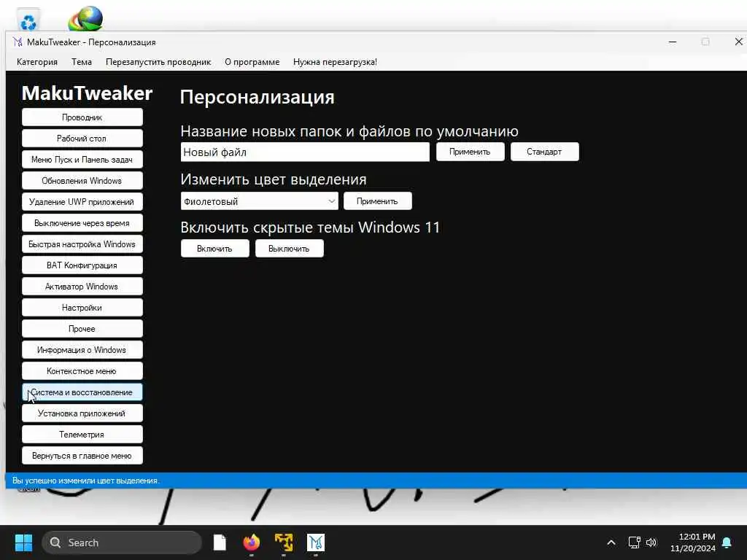This screenshot has height=560, width=747.
Task: Open Система и восстановление category
Action: [82, 392]
